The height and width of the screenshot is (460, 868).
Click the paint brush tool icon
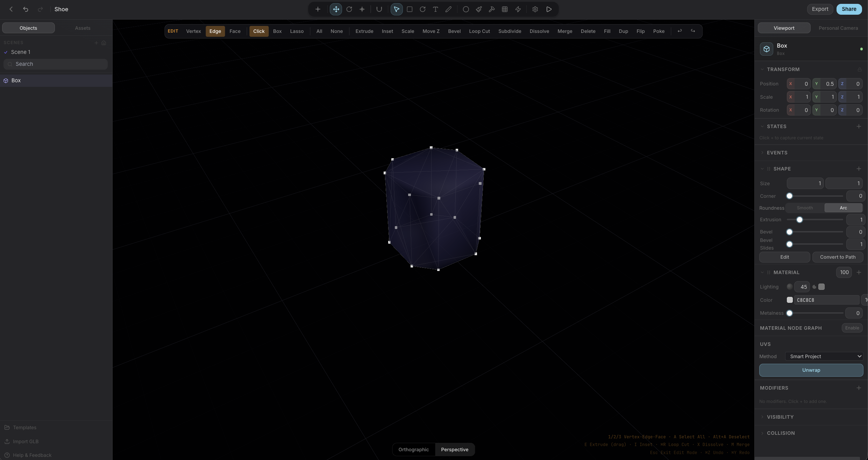479,9
